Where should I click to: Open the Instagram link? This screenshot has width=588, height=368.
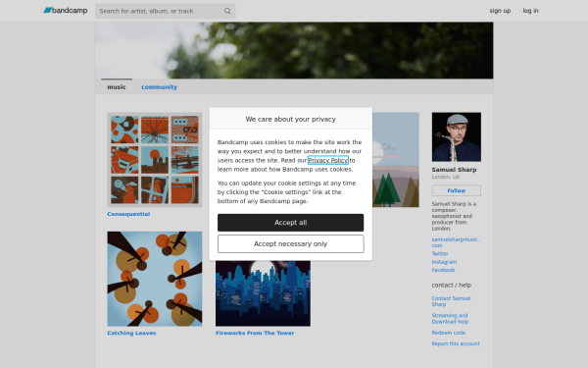pos(444,262)
